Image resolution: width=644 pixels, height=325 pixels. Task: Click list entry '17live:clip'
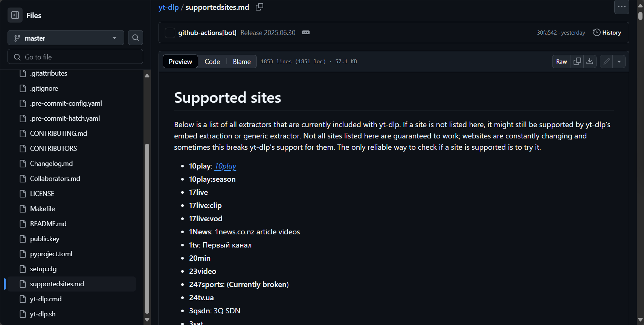tap(205, 205)
